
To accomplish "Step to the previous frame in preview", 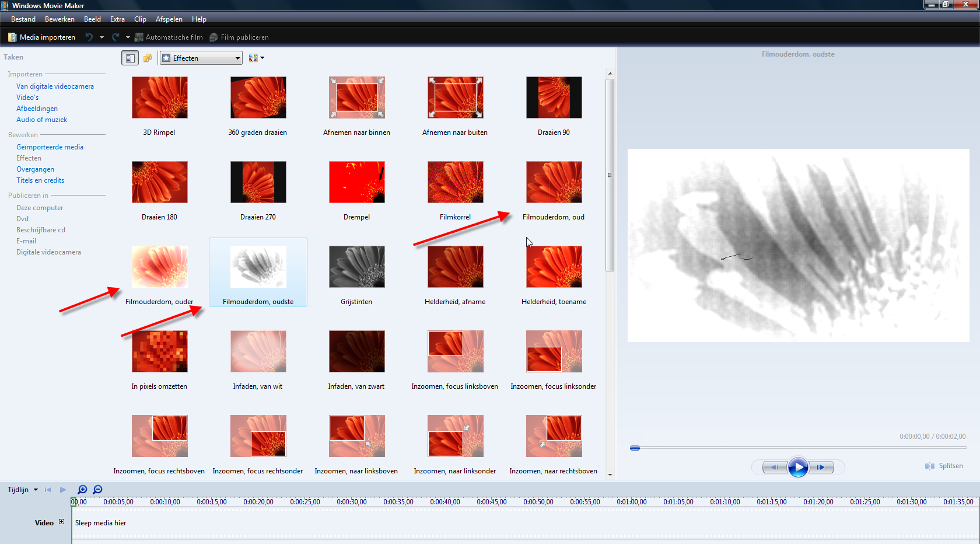I will tap(773, 467).
